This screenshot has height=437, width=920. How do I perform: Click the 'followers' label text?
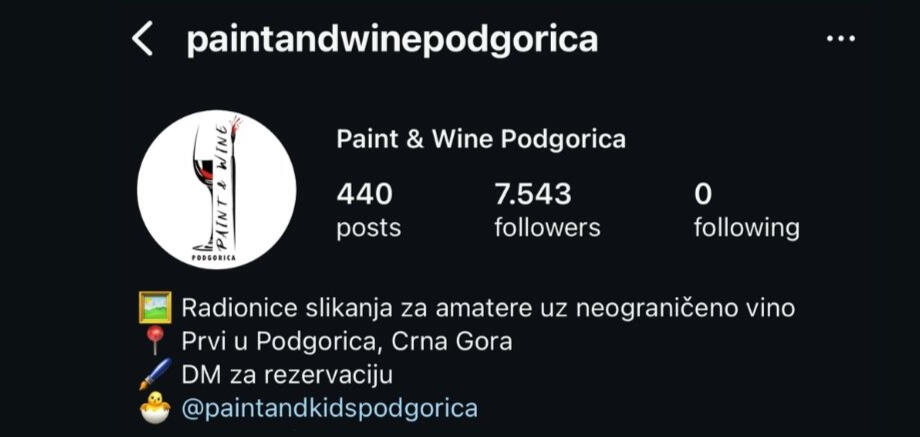point(547,227)
